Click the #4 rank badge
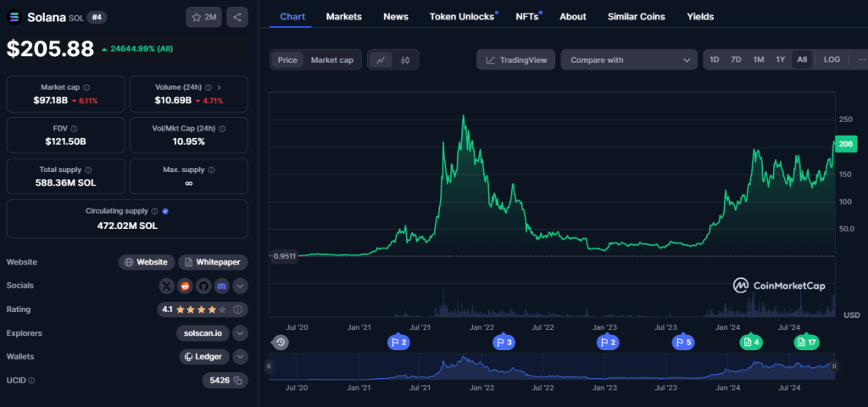 pyautogui.click(x=97, y=17)
